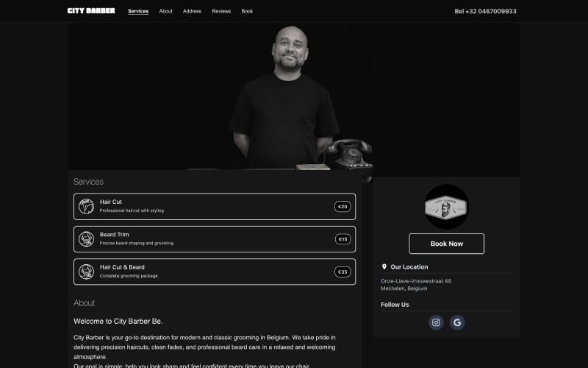Click the Hair Cut service icon
Screen dimensions: 588x368
[x=87, y=207]
